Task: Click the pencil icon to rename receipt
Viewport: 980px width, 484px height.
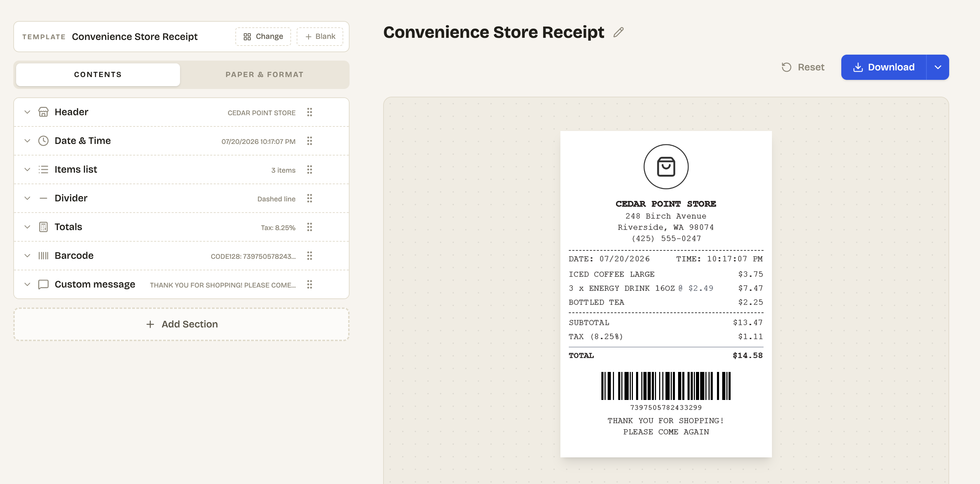Action: (x=619, y=32)
